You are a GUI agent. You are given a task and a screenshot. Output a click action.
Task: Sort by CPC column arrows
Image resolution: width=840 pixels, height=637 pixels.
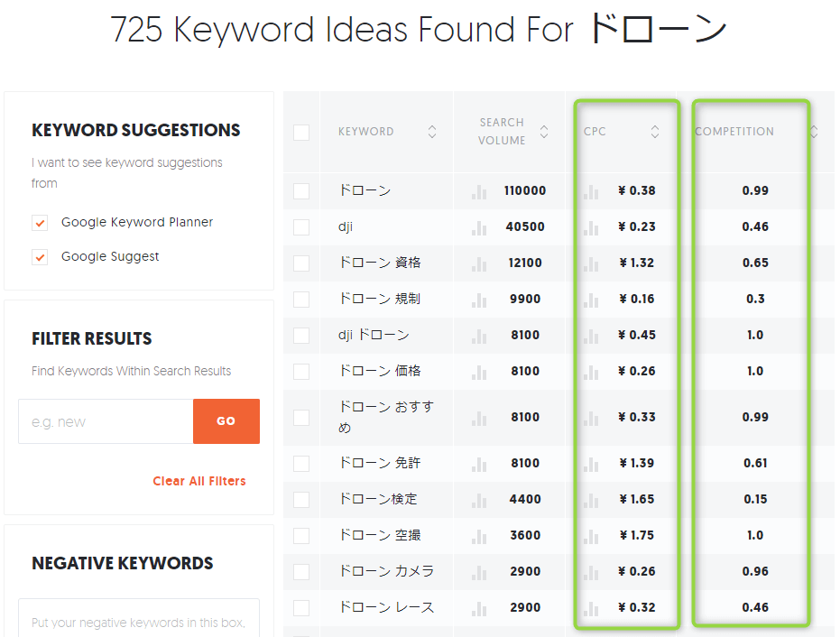click(655, 132)
